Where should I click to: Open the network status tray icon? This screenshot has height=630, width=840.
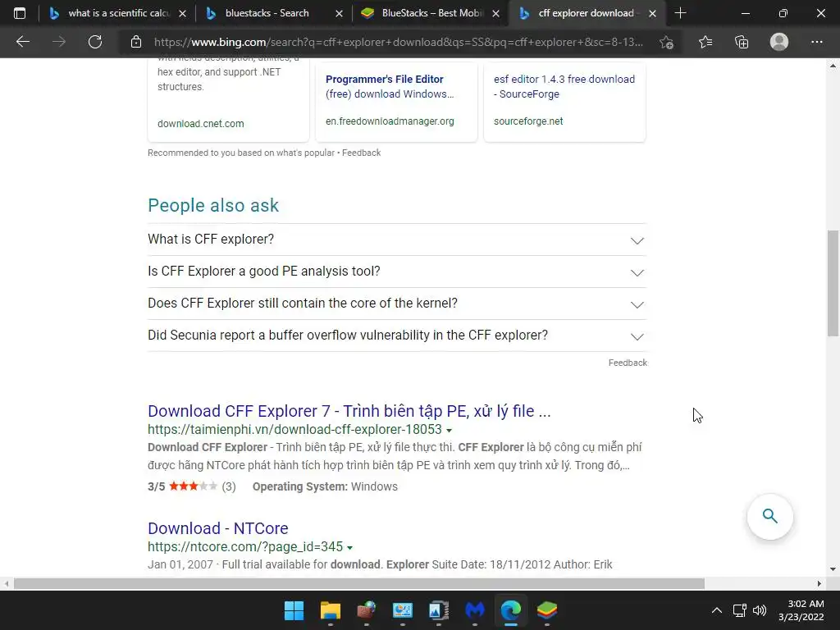(x=740, y=610)
